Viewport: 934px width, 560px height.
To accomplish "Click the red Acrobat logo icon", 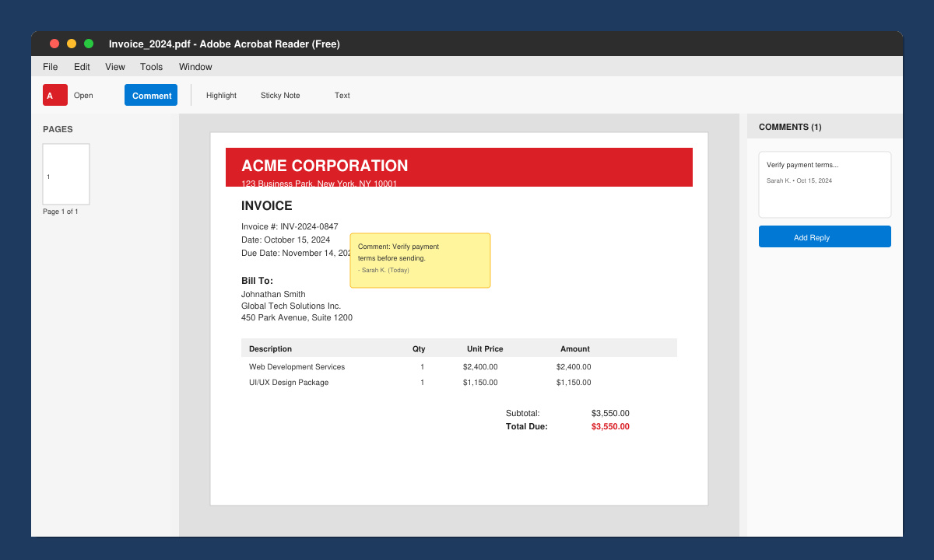I will point(55,95).
